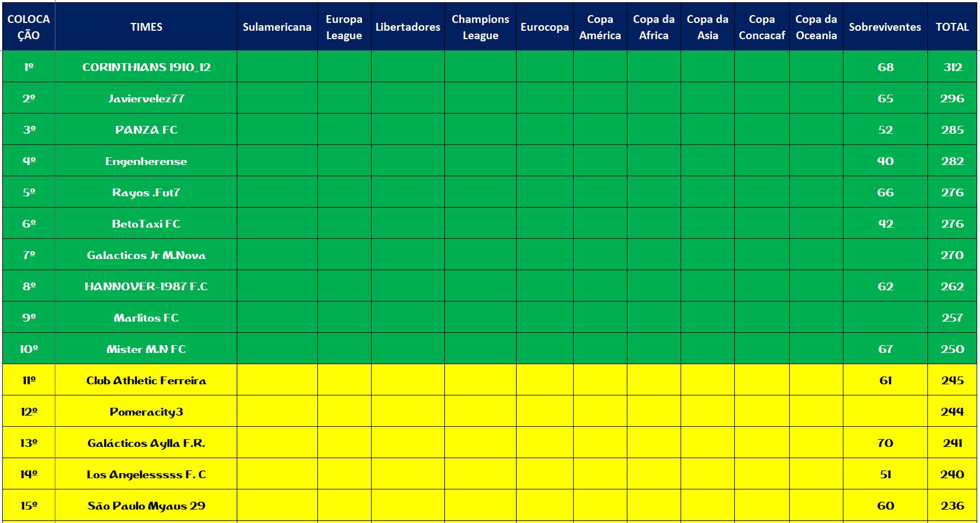Viewport: 980px width, 523px height.
Task: Click the Copa Concacaf column header
Action: [762, 27]
